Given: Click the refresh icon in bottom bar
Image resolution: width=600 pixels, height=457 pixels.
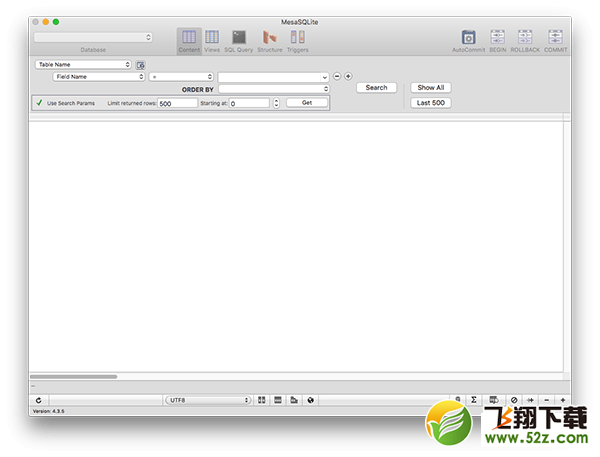Looking at the screenshot, I should 39,400.
